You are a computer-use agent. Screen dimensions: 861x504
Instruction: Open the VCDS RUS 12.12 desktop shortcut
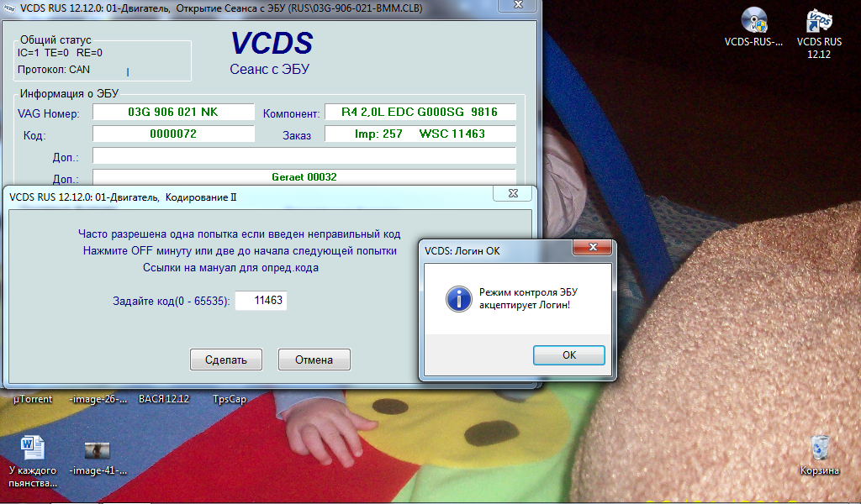[x=819, y=20]
